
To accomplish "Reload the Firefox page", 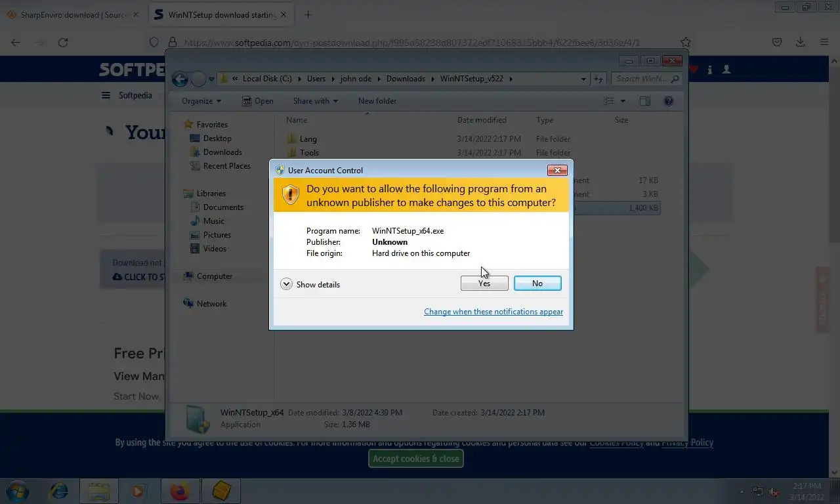I will click(x=63, y=42).
